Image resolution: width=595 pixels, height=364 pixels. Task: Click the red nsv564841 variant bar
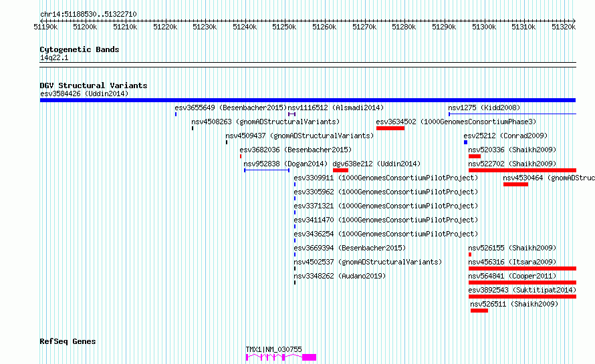click(523, 283)
